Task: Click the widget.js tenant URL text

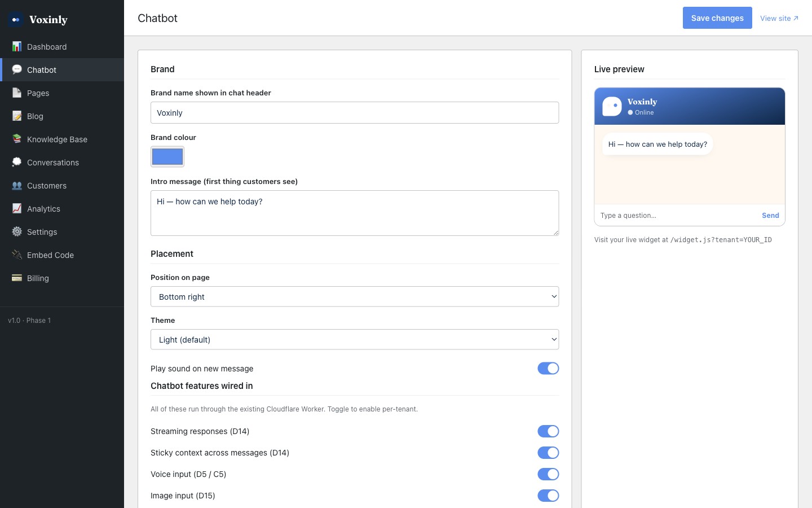Action: coord(721,240)
